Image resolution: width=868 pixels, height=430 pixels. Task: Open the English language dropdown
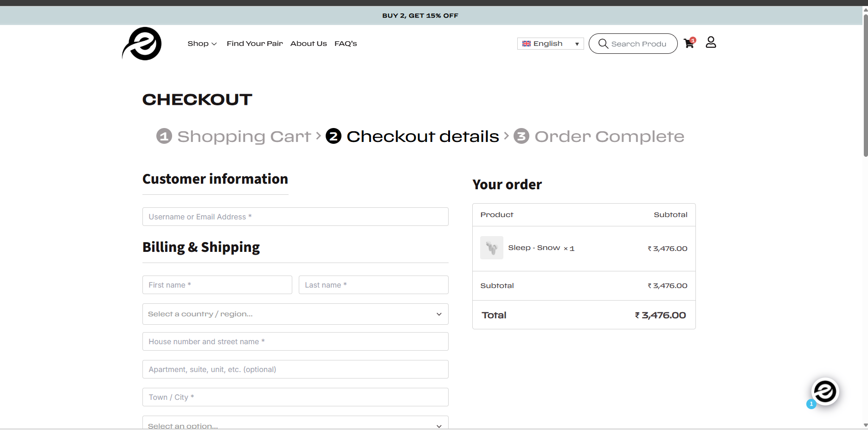(x=550, y=44)
